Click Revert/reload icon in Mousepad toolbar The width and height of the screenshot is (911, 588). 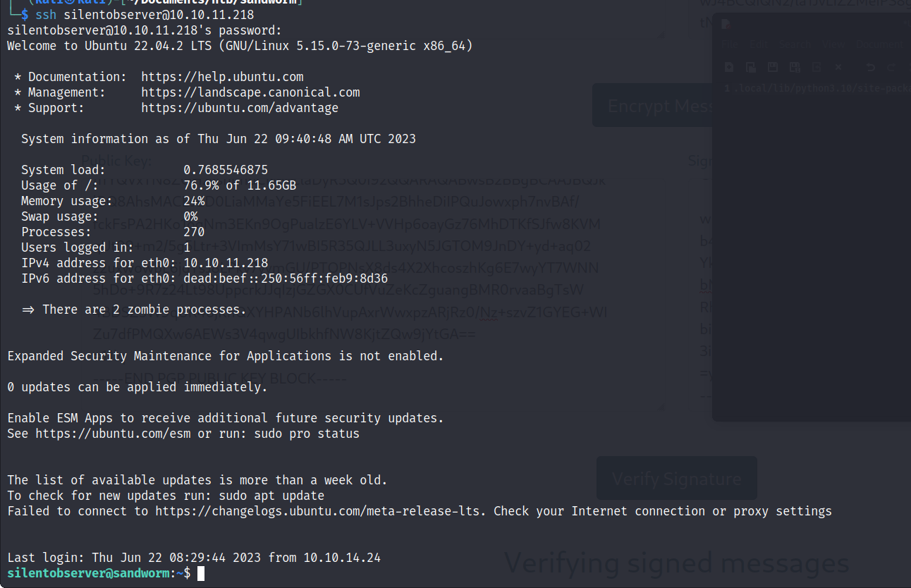pyautogui.click(x=817, y=67)
